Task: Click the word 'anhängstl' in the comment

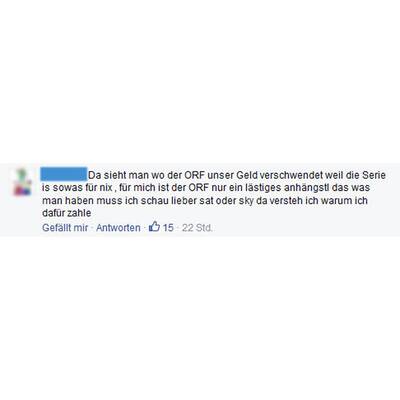Action: pos(302,188)
